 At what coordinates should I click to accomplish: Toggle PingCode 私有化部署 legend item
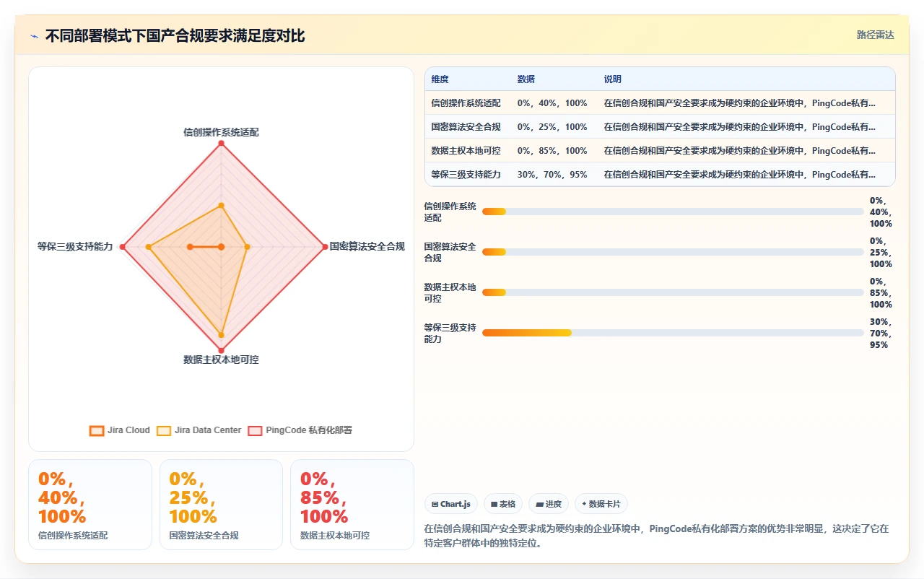pos(300,430)
